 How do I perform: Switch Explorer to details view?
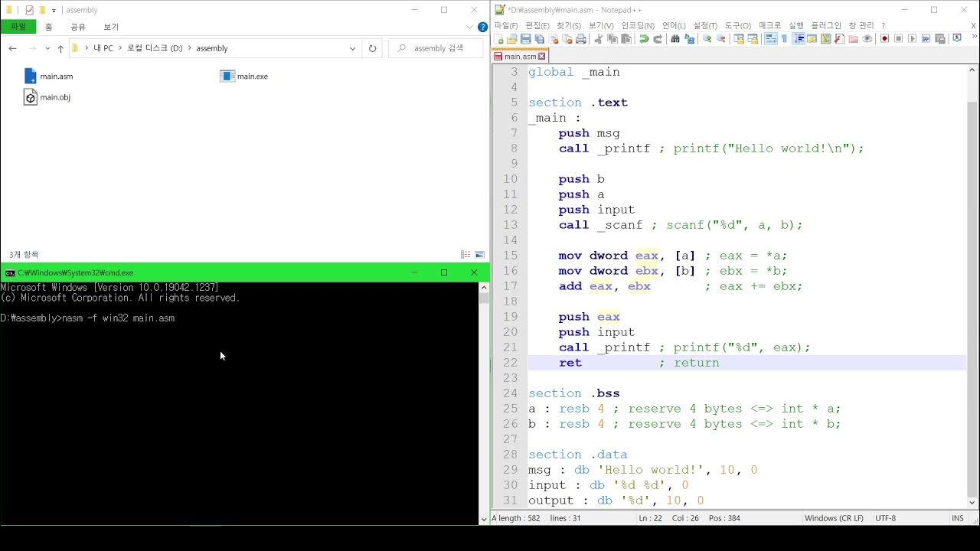pyautogui.click(x=465, y=254)
